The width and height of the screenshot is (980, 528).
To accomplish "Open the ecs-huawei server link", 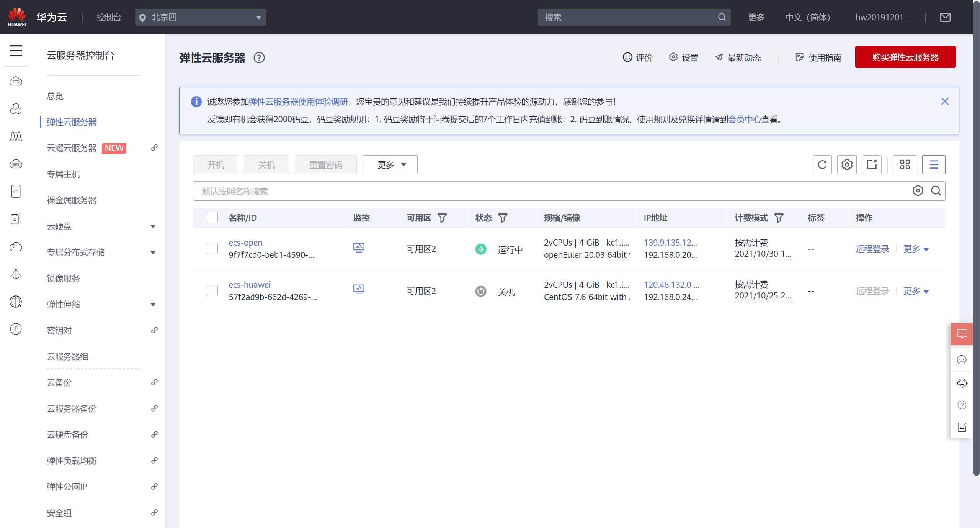I will click(x=250, y=285).
